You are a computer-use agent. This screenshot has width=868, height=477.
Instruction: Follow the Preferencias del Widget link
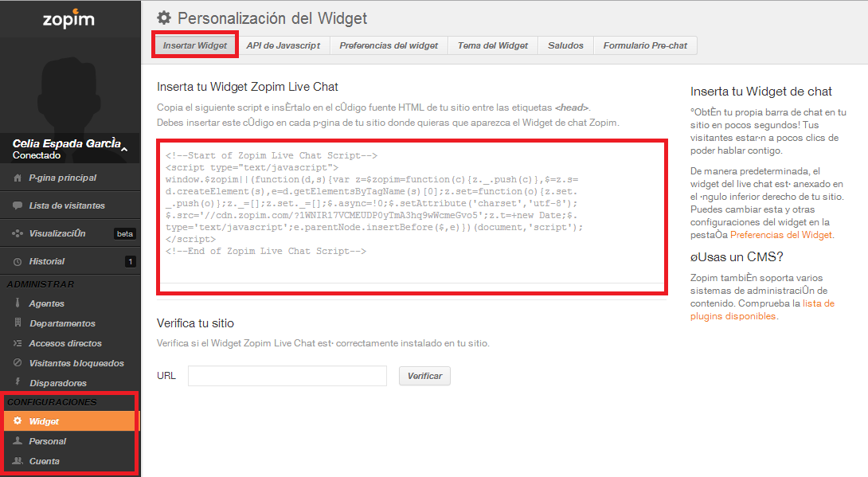coord(781,235)
